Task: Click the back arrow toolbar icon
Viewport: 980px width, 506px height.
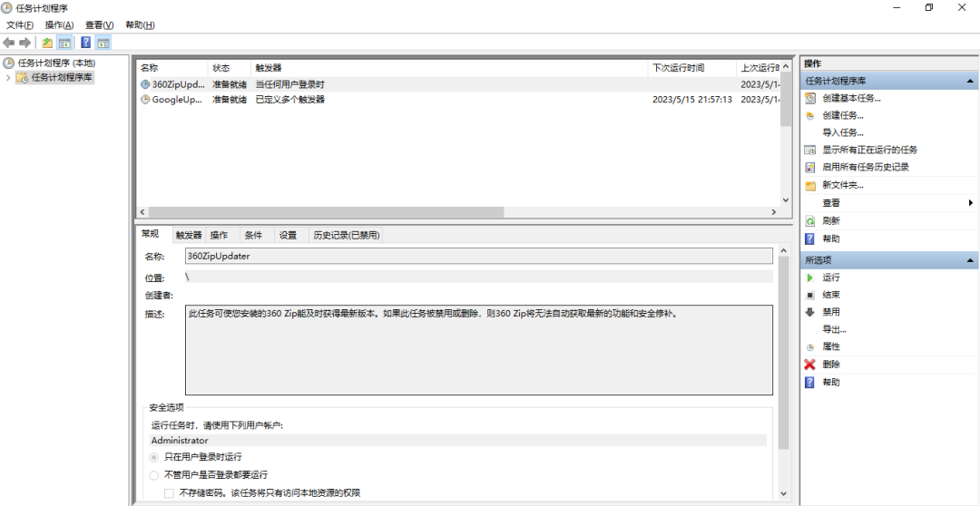Action: tap(9, 43)
